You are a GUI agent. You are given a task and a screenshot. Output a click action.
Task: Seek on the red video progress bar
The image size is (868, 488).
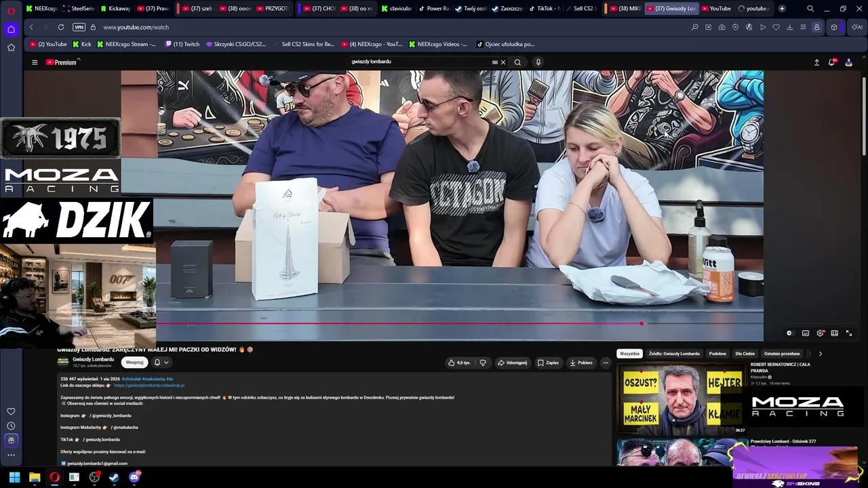(460, 323)
